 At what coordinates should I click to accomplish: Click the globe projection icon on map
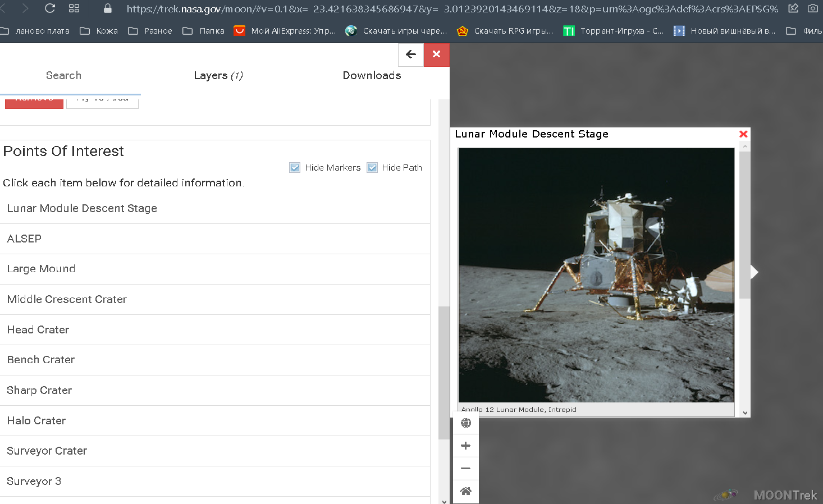[466, 423]
